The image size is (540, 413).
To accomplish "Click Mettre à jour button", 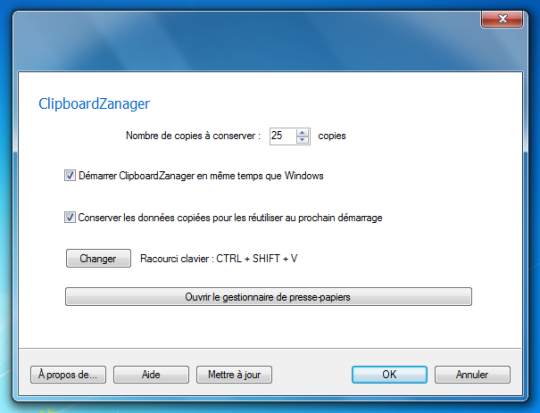I will pyautogui.click(x=234, y=374).
